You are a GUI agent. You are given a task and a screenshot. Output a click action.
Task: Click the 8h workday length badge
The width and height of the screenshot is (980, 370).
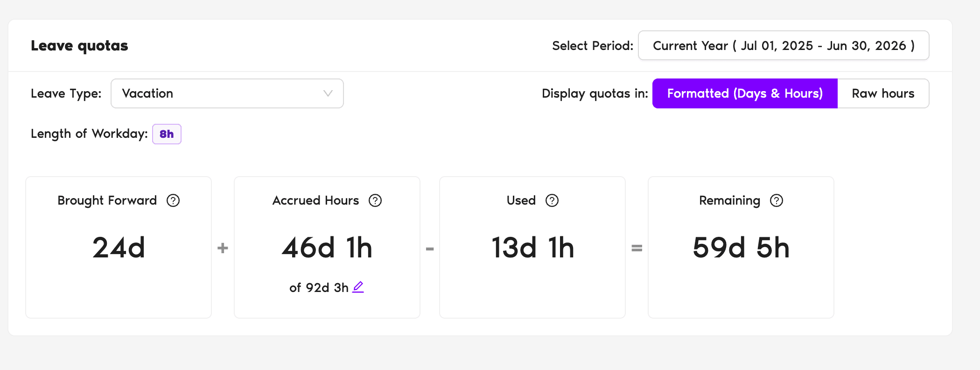point(167,134)
